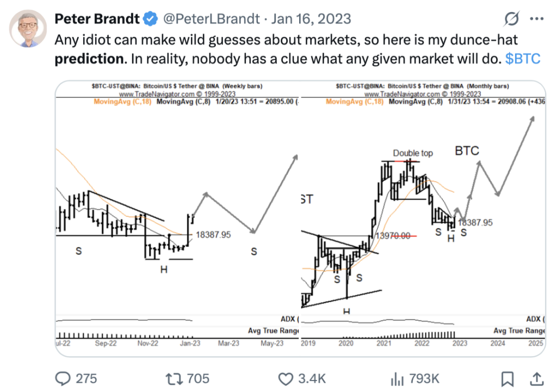This screenshot has width=557, height=392.
Task: Click the Peter Brandt display name
Action: [x=97, y=20]
